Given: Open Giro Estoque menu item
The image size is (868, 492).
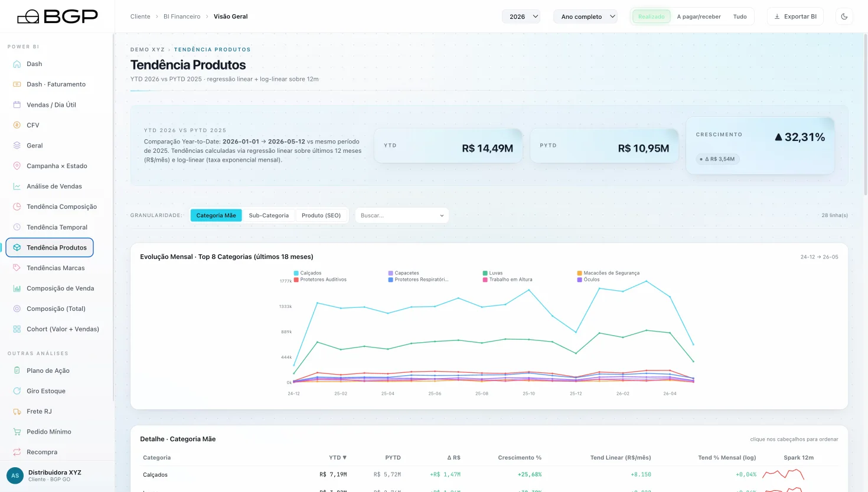Looking at the screenshot, I should (46, 391).
